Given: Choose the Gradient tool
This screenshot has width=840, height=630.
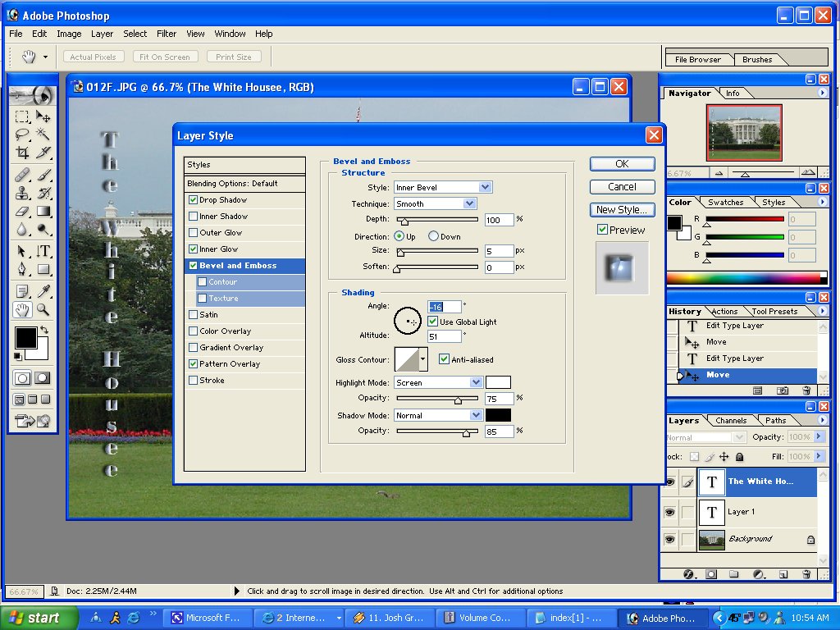Looking at the screenshot, I should click(x=43, y=211).
